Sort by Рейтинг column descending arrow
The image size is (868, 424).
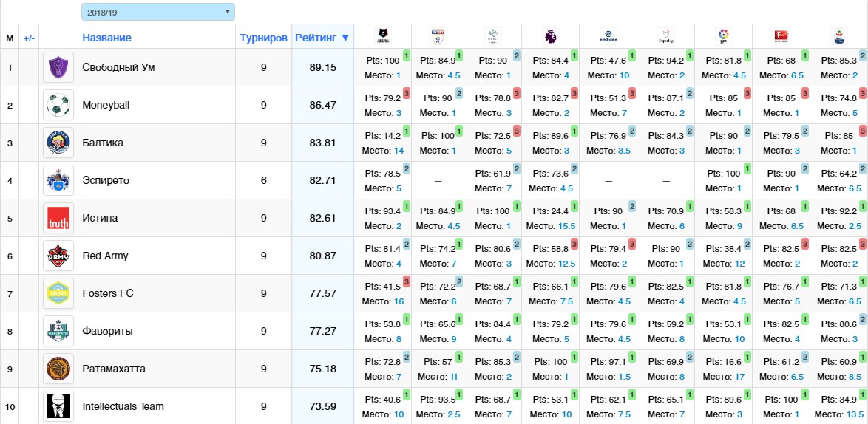click(x=345, y=38)
